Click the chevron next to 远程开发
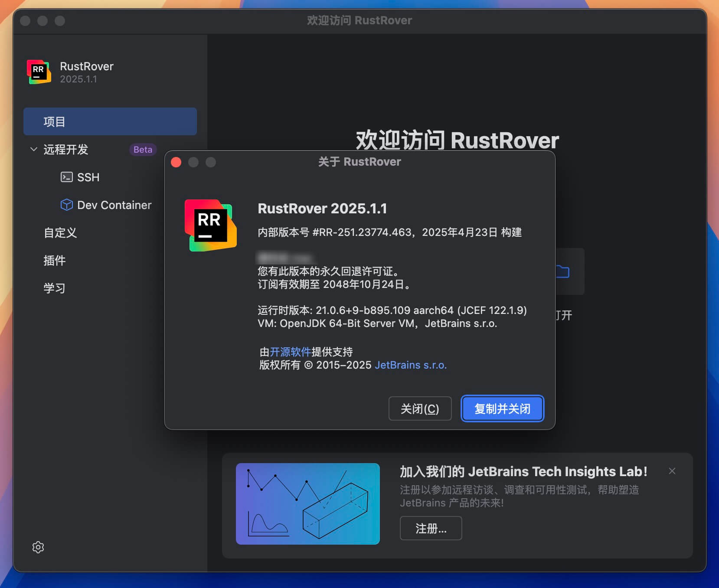This screenshot has height=588, width=719. [33, 149]
